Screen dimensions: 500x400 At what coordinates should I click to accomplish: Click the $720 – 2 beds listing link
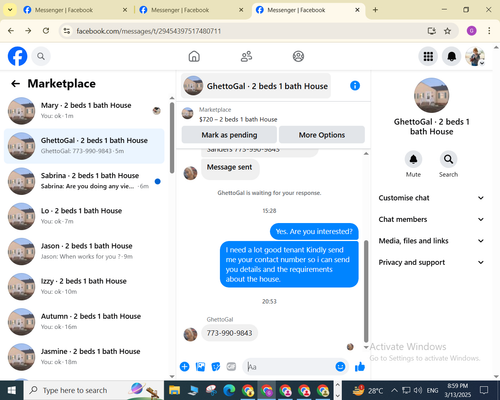tap(238, 119)
